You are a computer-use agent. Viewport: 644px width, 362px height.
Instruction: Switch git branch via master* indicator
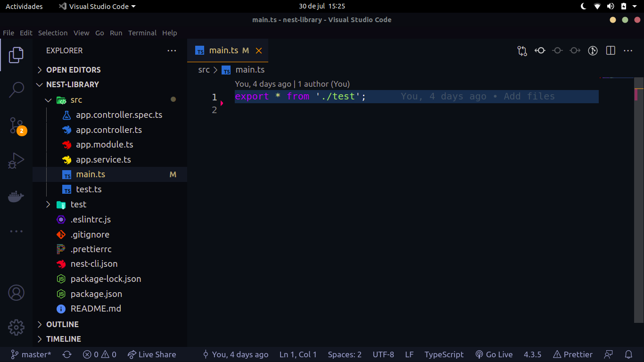click(31, 354)
